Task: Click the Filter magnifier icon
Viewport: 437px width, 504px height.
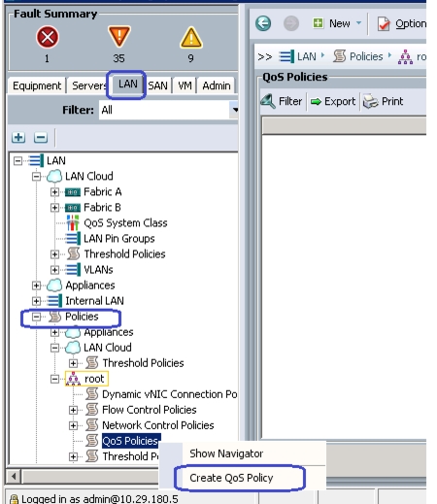Action: [268, 101]
